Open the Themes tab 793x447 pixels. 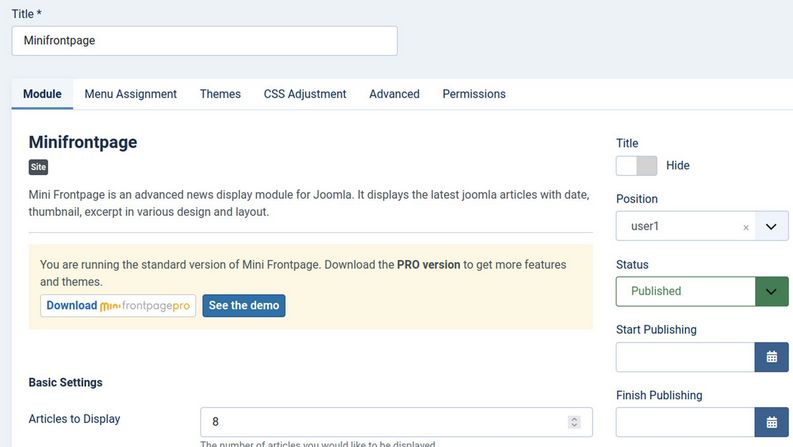(x=220, y=94)
